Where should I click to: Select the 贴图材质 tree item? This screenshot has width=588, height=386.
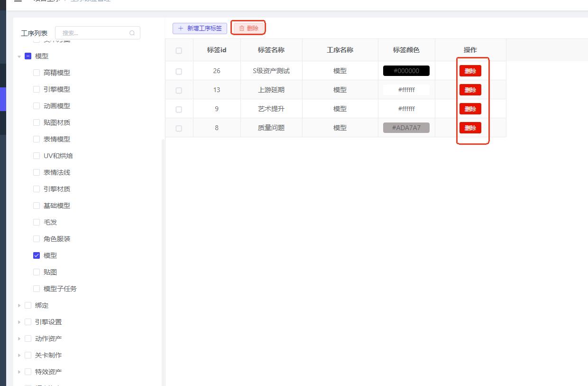pos(57,122)
